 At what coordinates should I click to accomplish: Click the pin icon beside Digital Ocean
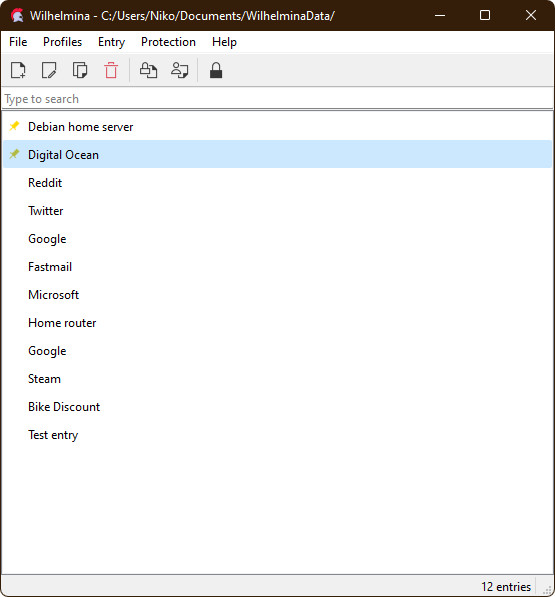14,154
